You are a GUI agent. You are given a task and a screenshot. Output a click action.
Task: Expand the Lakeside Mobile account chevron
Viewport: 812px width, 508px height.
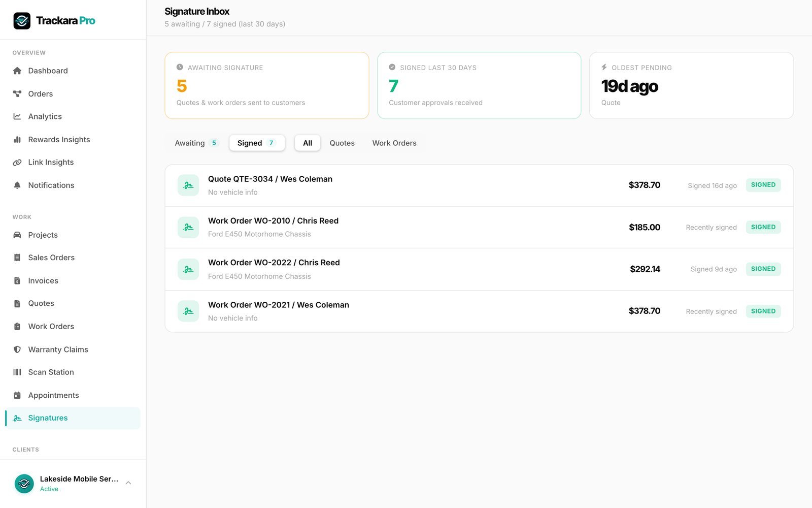click(128, 483)
